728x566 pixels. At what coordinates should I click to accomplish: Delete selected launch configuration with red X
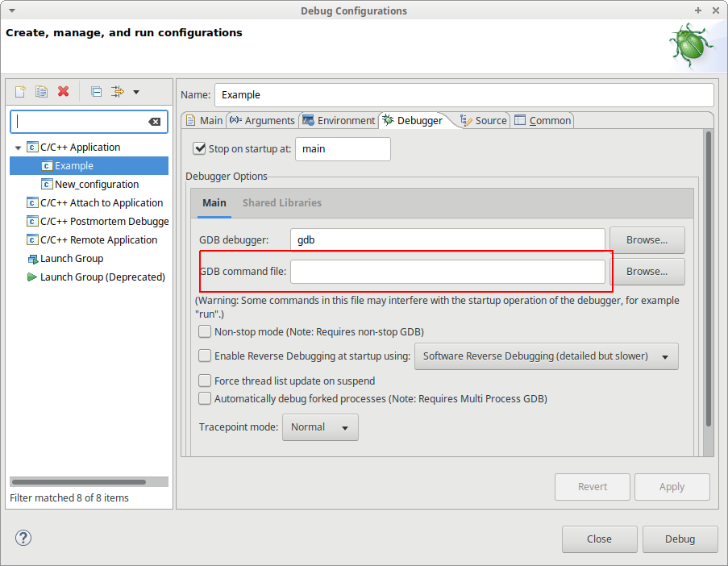pyautogui.click(x=63, y=91)
